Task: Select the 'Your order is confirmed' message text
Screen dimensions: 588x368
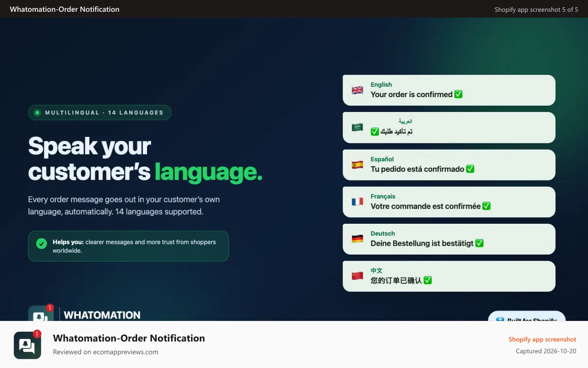Action: tap(412, 94)
